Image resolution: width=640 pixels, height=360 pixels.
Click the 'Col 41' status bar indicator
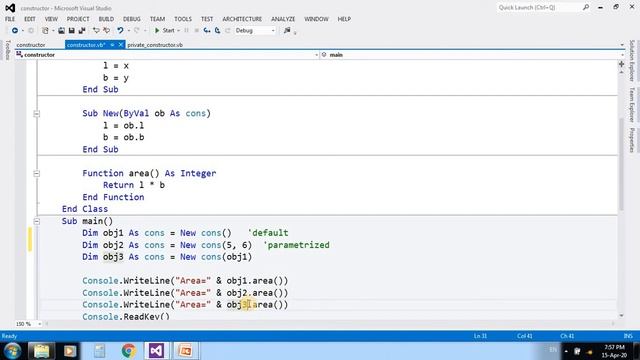click(524, 336)
